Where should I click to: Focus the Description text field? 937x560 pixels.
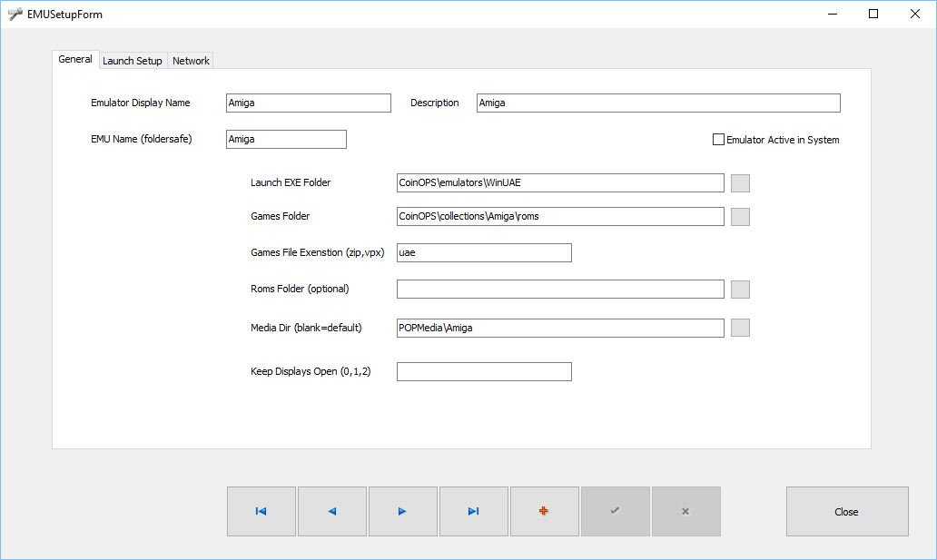658,103
